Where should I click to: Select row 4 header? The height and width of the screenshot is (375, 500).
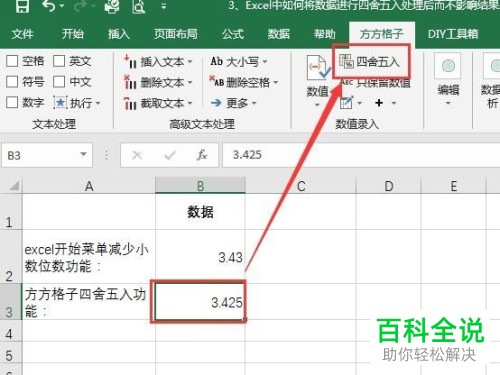click(11, 331)
